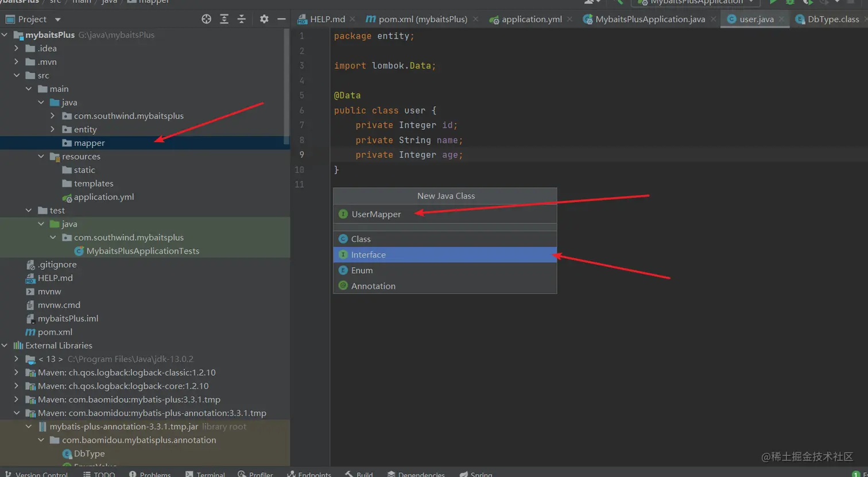Viewport: 868px width, 477px height.
Task: Hide the Project tool window
Action: (x=281, y=19)
